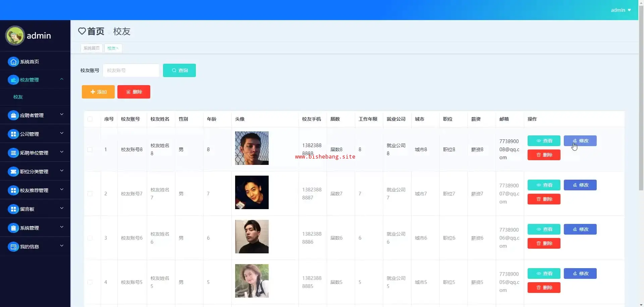This screenshot has width=644, height=307.
Task: Switch to the 系统首页 tab
Action: [x=92, y=48]
